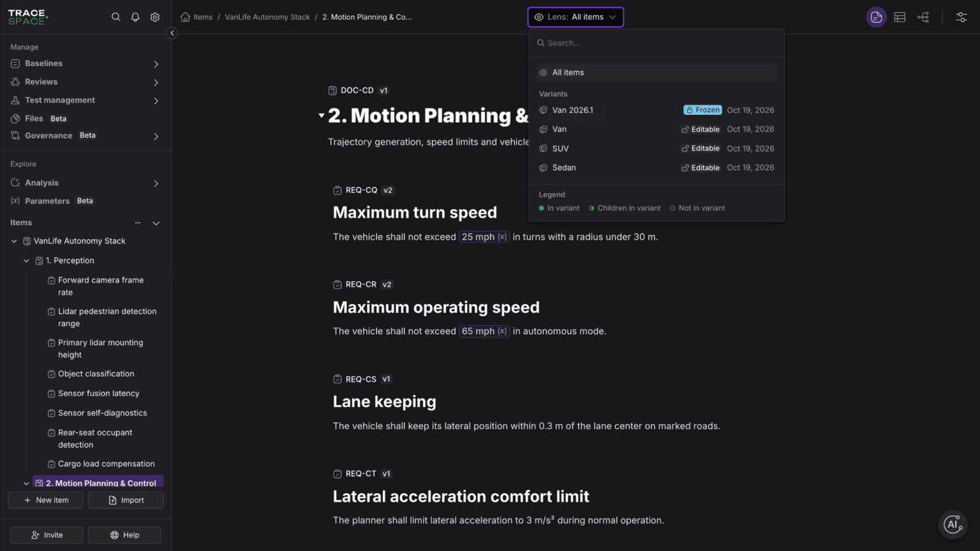980x551 pixels.
Task: Click the REQ-CR requirement type icon
Action: coord(338,284)
